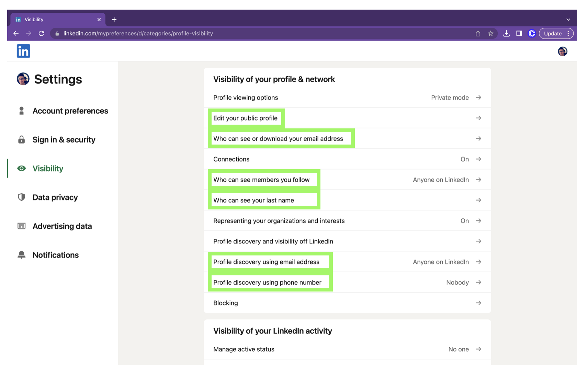Click the browser forward arrow
Image resolution: width=588 pixels, height=377 pixels.
[29, 33]
